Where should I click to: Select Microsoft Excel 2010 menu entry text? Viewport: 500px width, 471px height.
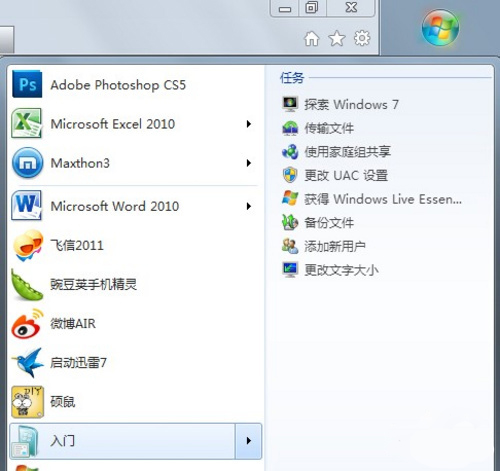pos(113,124)
